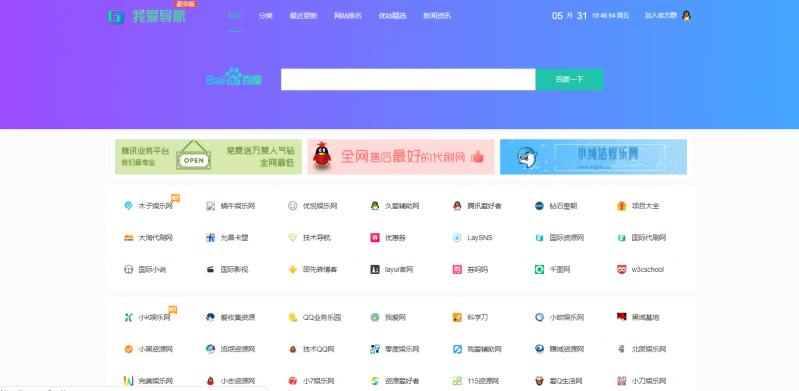
Task: Open the 国际代刷网 link
Action: pos(649,238)
